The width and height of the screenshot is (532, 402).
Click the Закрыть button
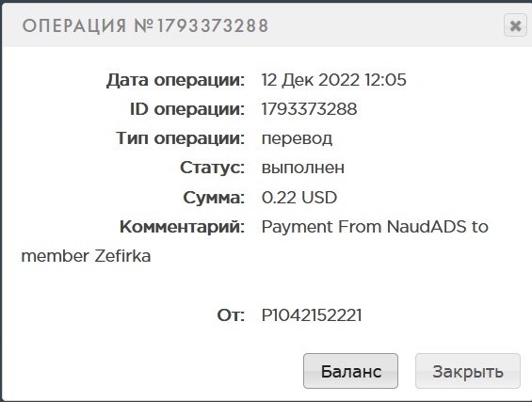468,371
